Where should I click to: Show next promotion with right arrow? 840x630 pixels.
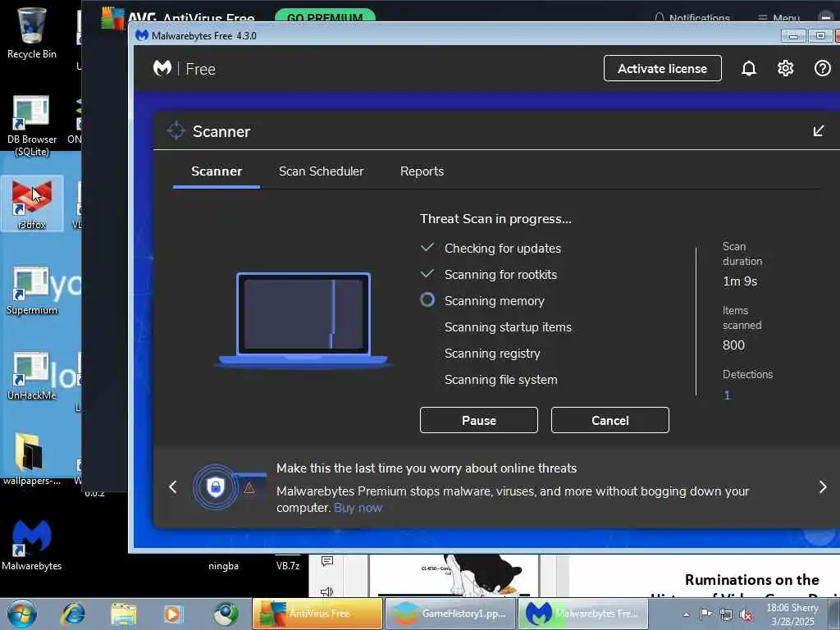pyautogui.click(x=823, y=487)
